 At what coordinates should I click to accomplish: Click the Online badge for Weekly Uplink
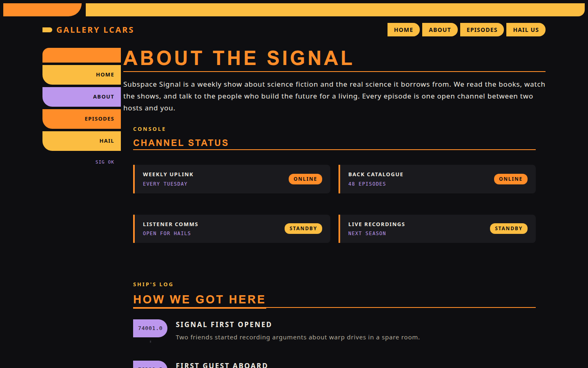(x=305, y=179)
